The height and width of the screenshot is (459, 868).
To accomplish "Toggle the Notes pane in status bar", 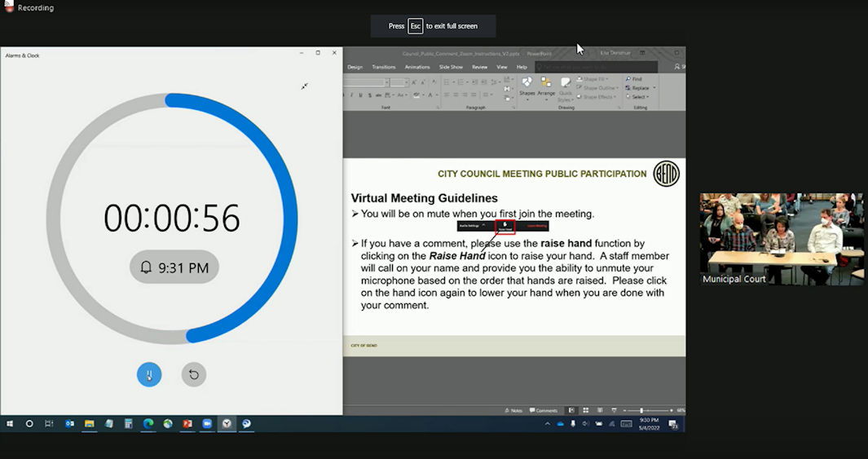I will pyautogui.click(x=513, y=410).
